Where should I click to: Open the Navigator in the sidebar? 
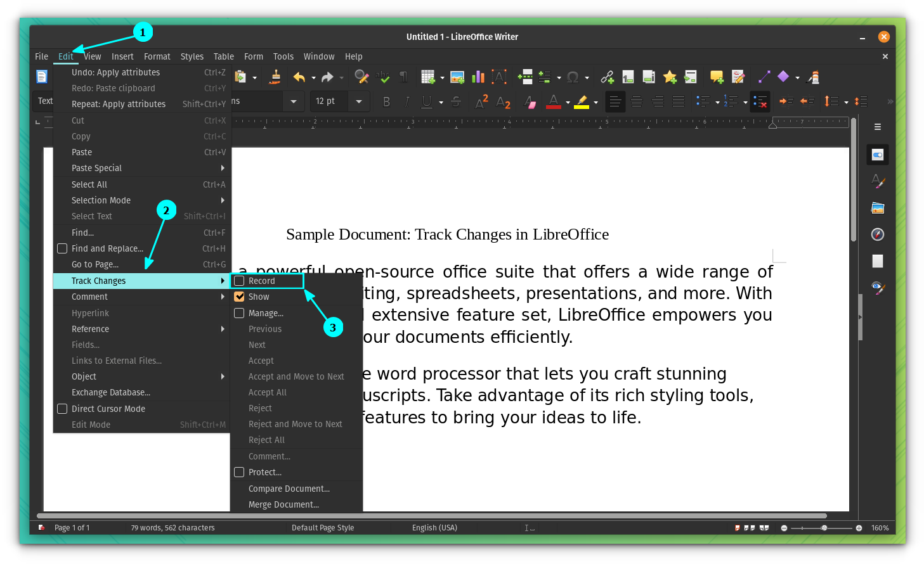(x=878, y=234)
